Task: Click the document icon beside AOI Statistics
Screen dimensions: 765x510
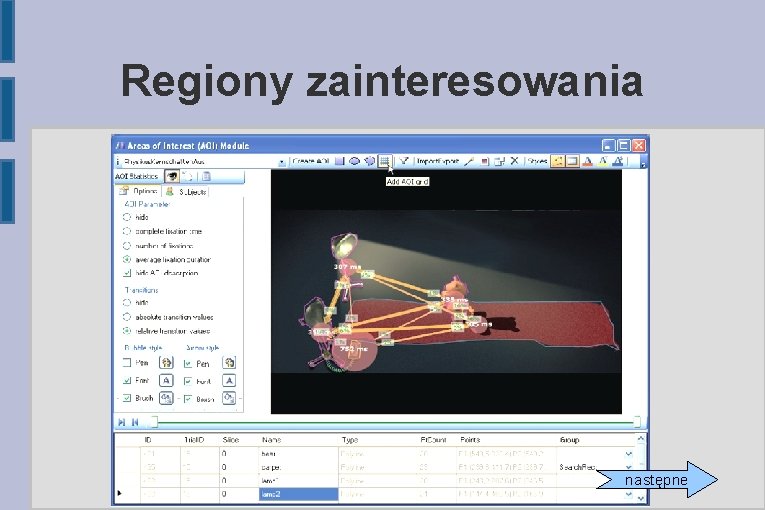Action: pos(206,176)
